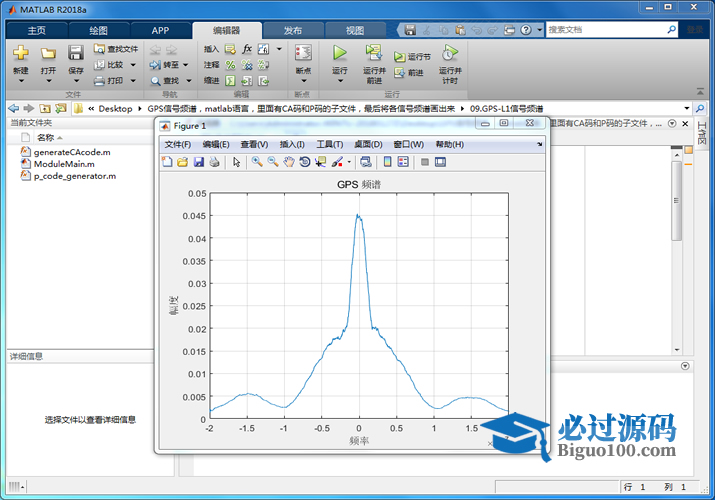The image size is (715, 500).
Task: Click the Run (运行) green arrow icon
Action: [x=339, y=53]
